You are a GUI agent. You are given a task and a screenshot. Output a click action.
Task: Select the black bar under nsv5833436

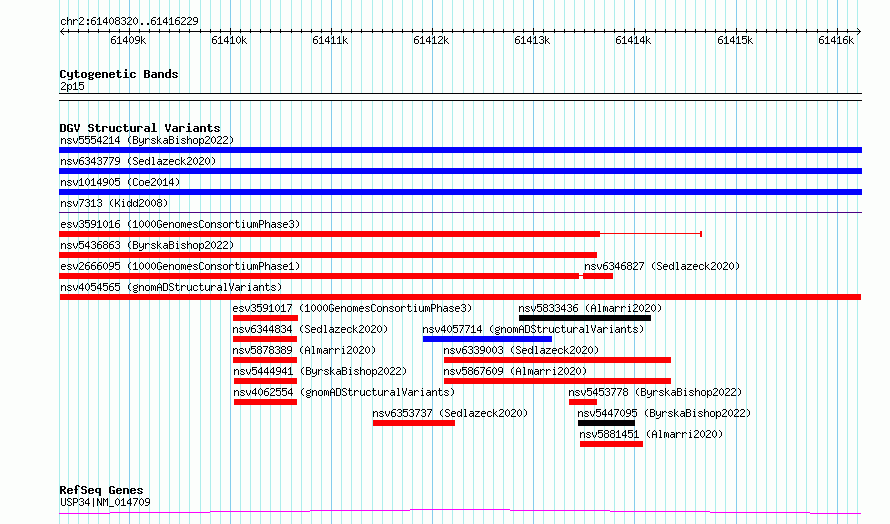[585, 318]
